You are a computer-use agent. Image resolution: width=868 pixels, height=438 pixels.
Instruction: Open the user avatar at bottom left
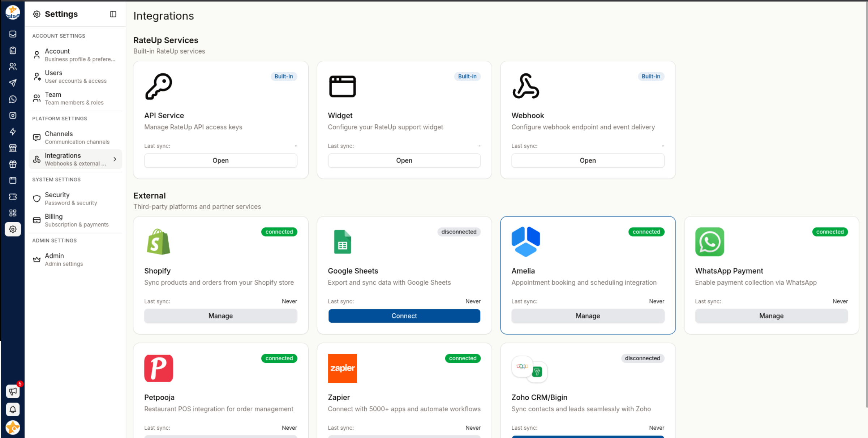13,428
